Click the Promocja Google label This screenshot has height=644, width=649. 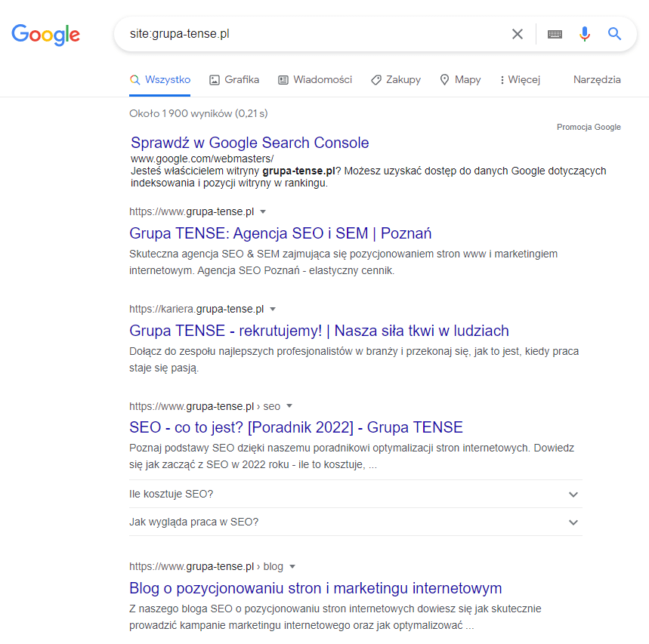(x=589, y=127)
